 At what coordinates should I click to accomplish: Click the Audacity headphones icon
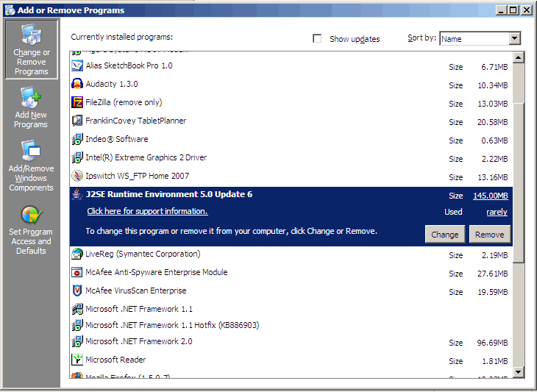77,84
